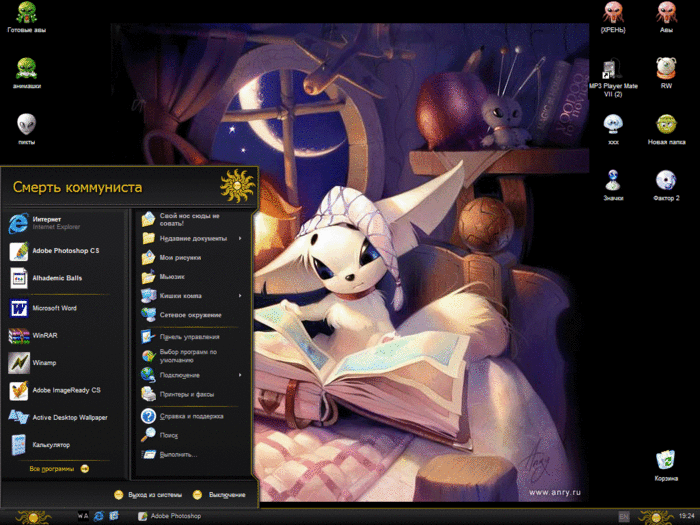Expand the Кишки компа submenu

(x=193, y=296)
